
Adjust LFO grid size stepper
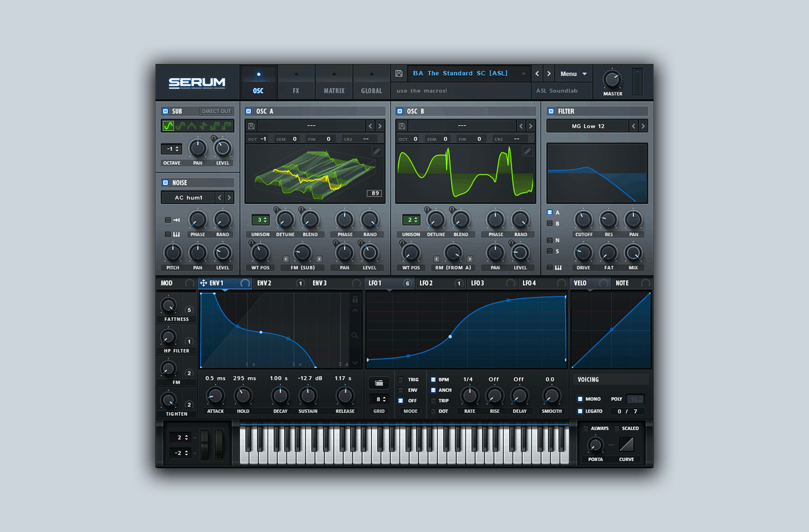tap(379, 399)
